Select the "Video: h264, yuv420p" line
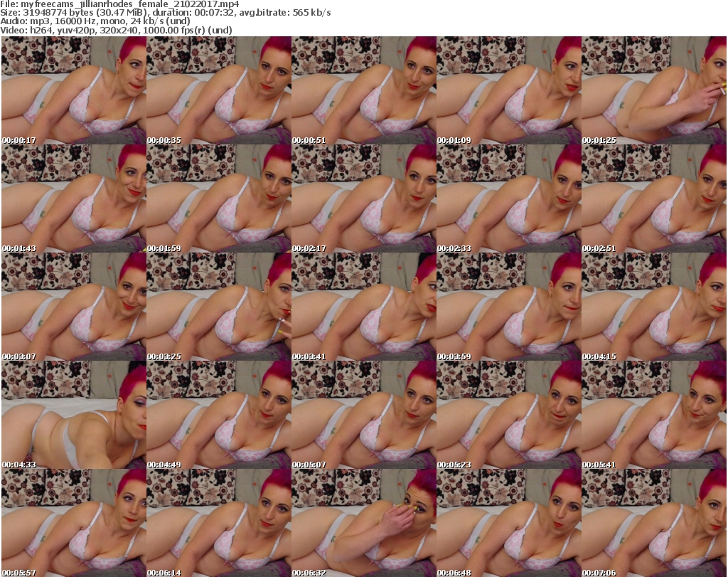This screenshot has height=577, width=728. 116,30
